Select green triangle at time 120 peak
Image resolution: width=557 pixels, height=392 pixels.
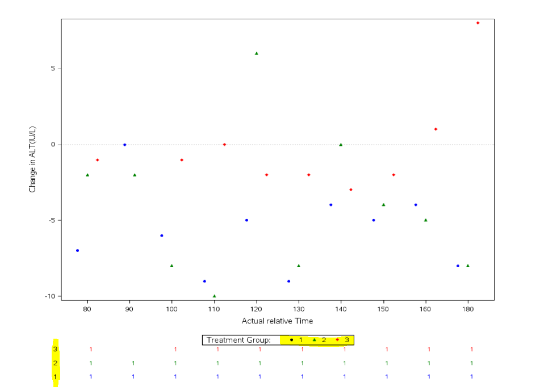tap(257, 54)
